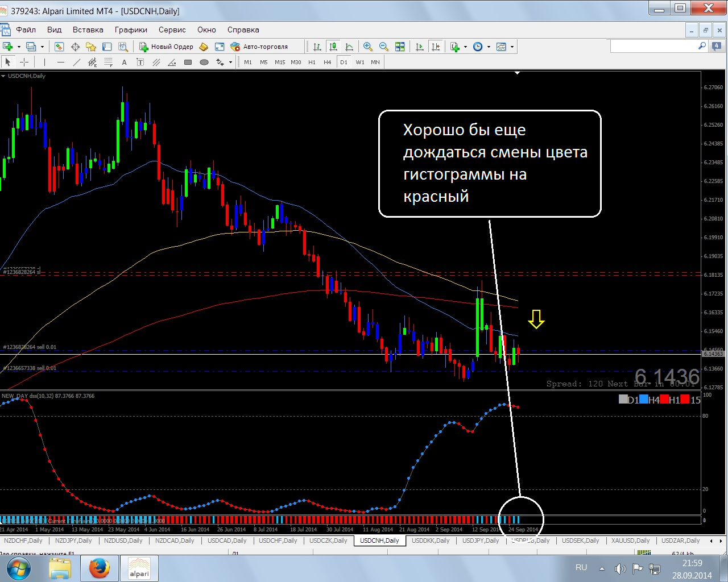Select the horizontal line tool
The height and width of the screenshot is (582, 728).
coord(61,62)
